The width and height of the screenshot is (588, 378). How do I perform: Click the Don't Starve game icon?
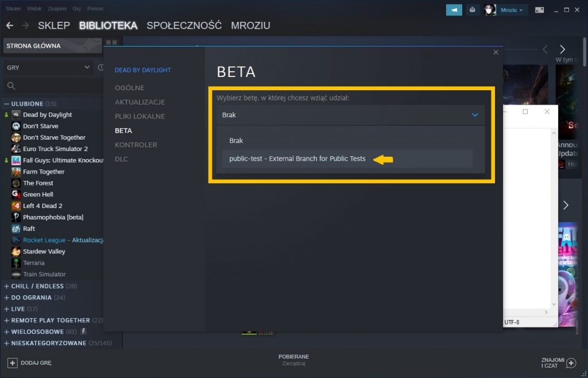click(16, 126)
